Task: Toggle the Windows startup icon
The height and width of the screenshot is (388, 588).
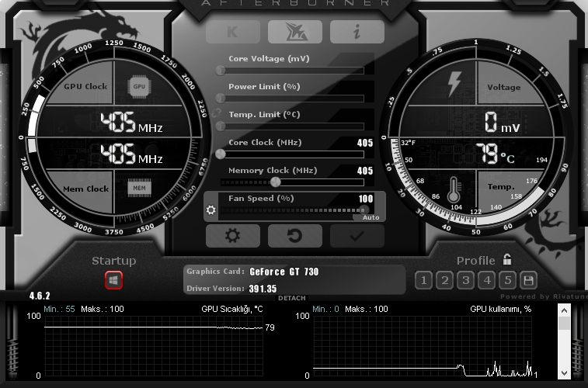Action: tap(113, 280)
